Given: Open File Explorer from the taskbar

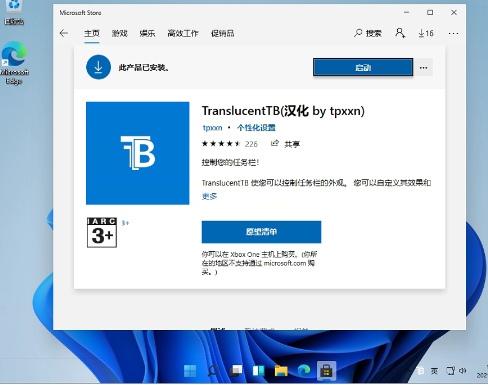Looking at the screenshot, I should [x=281, y=371].
